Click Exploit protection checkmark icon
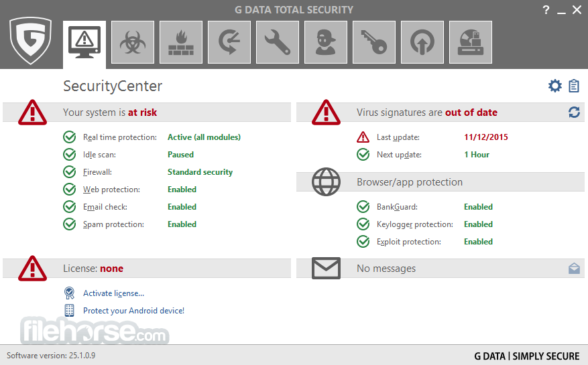 click(363, 242)
